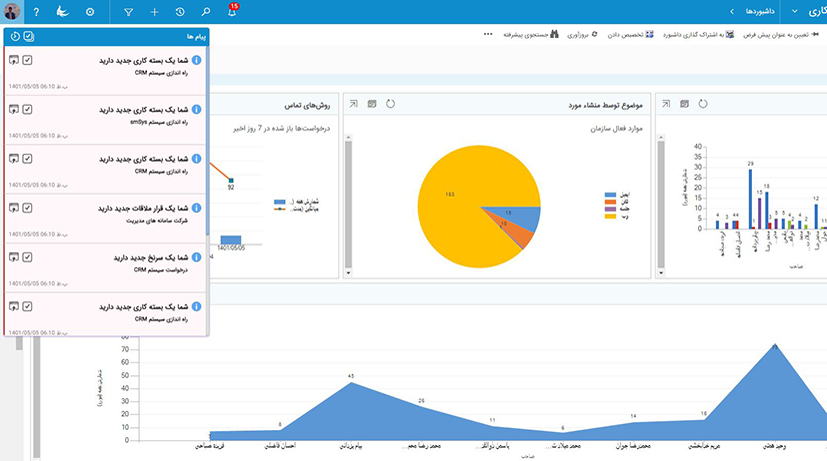Click the plus quick-create icon
The width and height of the screenshot is (827, 461).
click(x=154, y=12)
